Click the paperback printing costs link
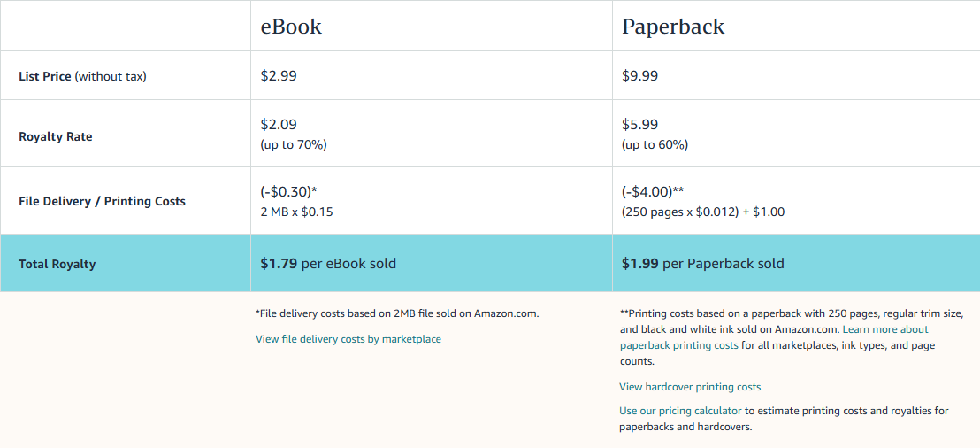This screenshot has height=448, width=980. (x=678, y=345)
